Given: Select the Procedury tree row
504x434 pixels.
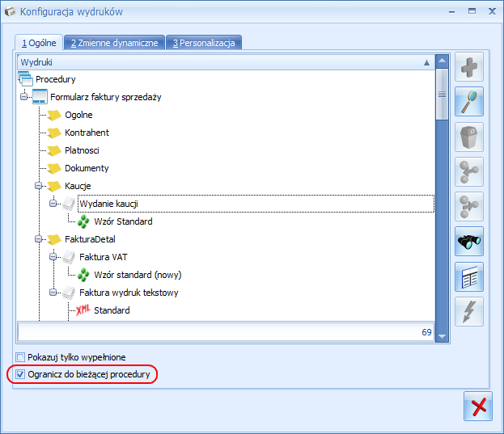Looking at the screenshot, I should (x=56, y=79).
